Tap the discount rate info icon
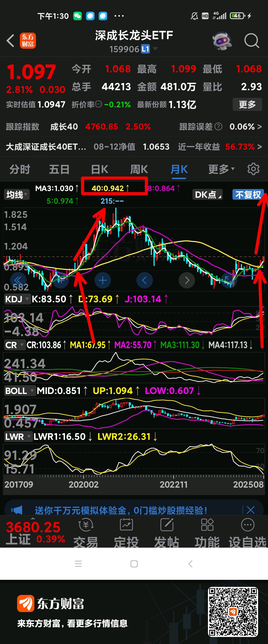 (99, 104)
